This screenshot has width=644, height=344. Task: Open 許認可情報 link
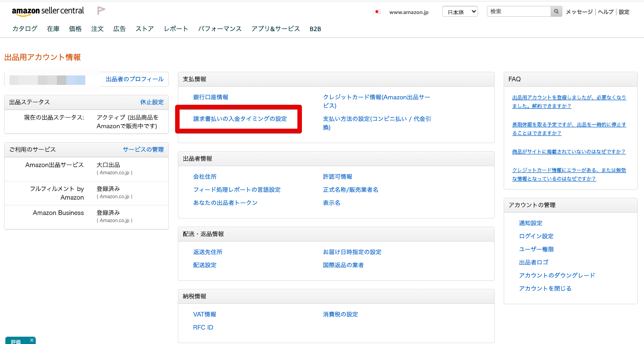(338, 177)
